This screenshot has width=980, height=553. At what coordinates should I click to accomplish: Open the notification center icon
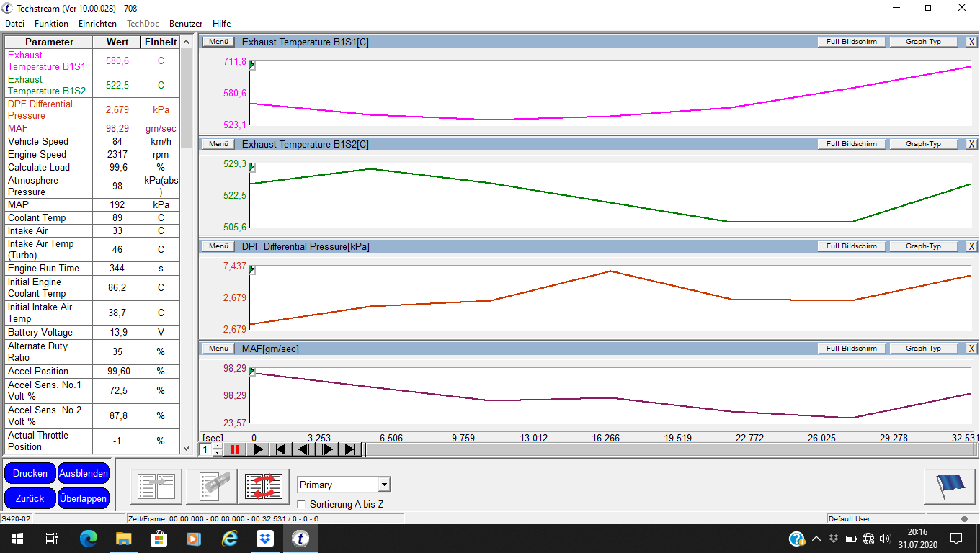coord(956,539)
